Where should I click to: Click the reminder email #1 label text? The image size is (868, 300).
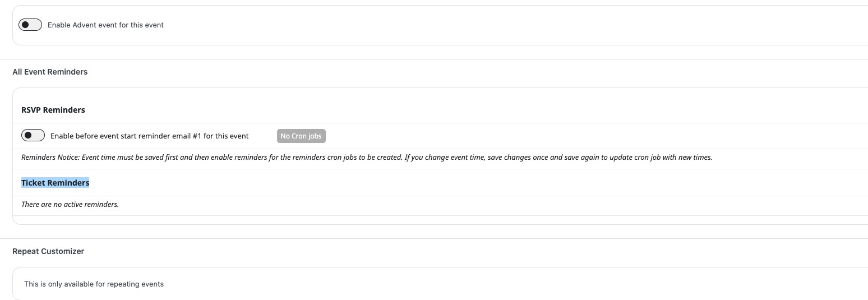coord(150,136)
